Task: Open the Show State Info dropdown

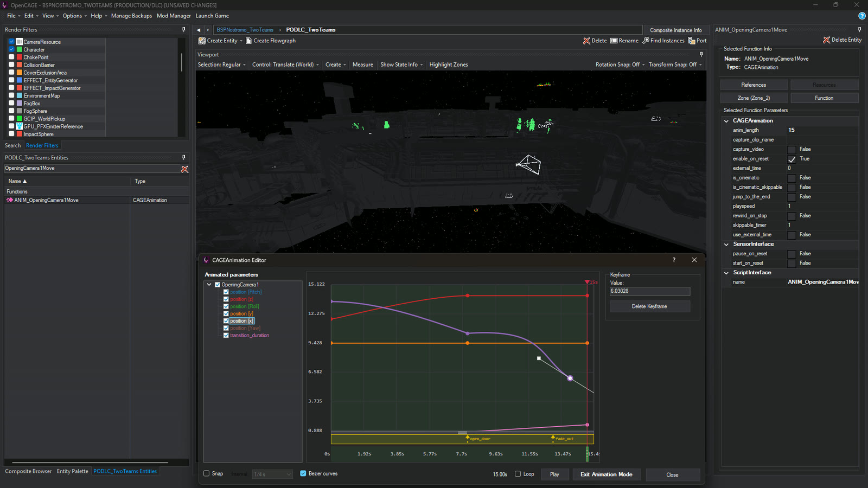Action: (401, 65)
